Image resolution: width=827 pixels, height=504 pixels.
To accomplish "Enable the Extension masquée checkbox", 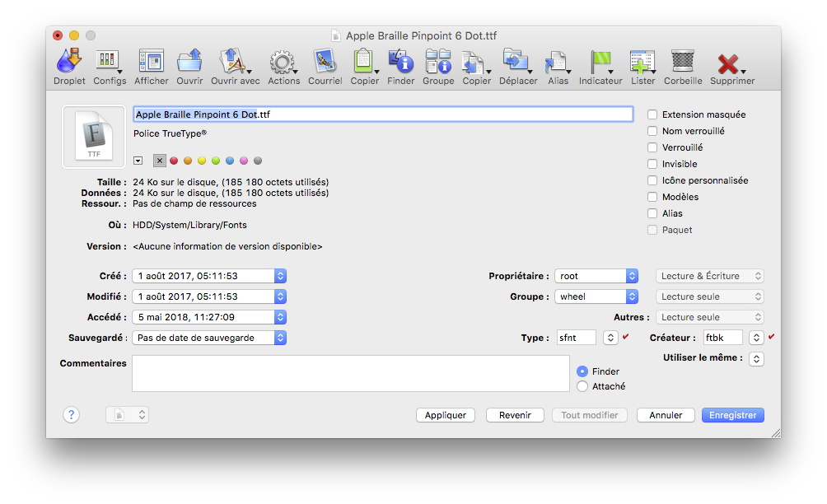I will (x=652, y=114).
